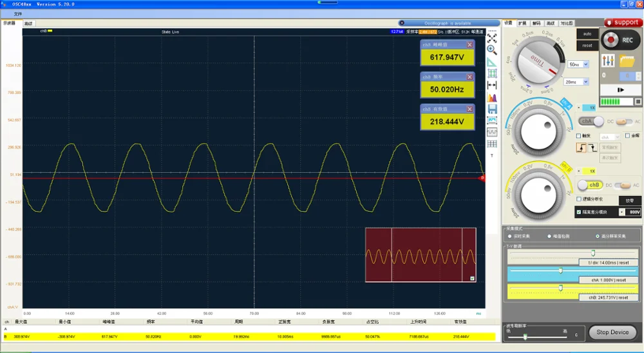This screenshot has width=644, height=353.
Task: Open the 文件 menu
Action: pyautogui.click(x=17, y=14)
